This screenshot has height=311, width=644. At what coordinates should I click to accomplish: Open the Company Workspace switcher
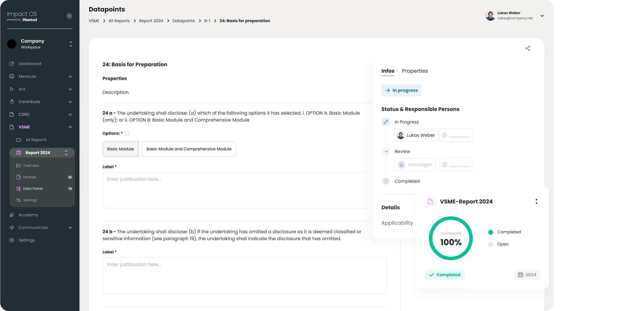click(x=71, y=44)
